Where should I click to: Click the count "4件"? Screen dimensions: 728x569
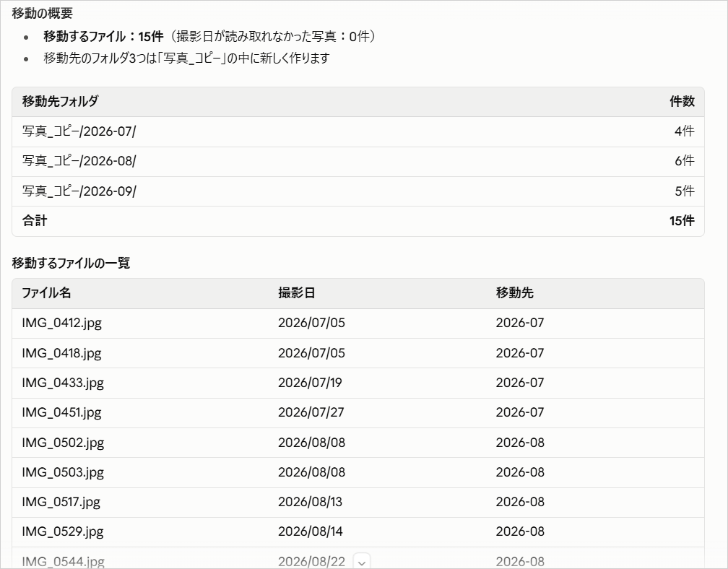pos(685,131)
